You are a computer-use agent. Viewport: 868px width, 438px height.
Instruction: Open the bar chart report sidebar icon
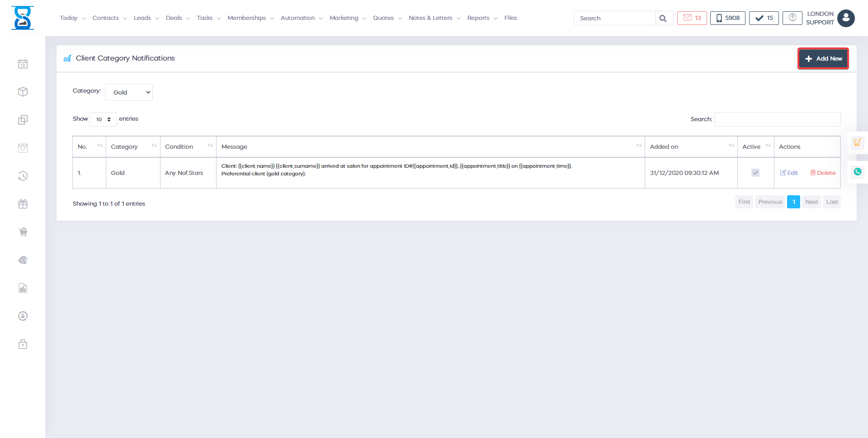pyautogui.click(x=23, y=288)
